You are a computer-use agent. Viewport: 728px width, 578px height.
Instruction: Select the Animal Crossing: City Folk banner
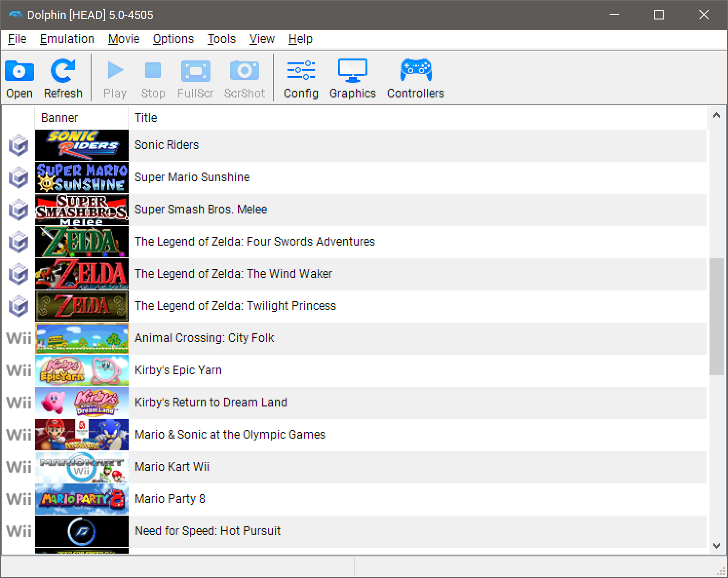[82, 338]
